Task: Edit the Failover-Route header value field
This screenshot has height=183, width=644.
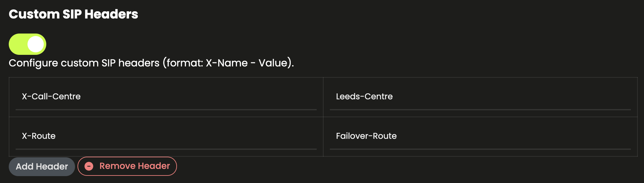Action: pyautogui.click(x=480, y=136)
